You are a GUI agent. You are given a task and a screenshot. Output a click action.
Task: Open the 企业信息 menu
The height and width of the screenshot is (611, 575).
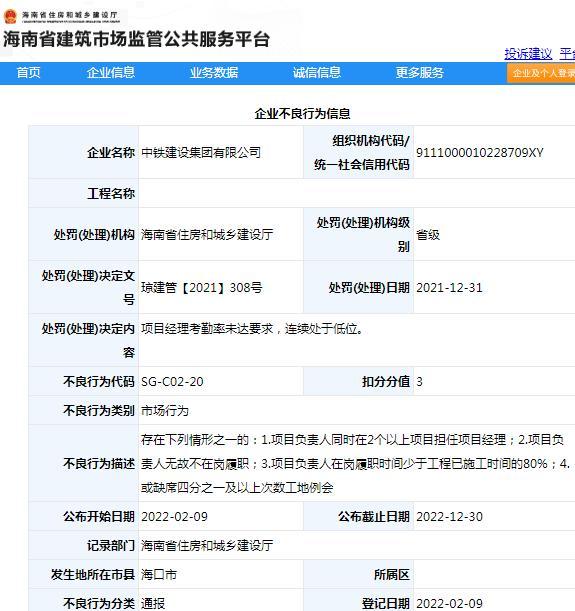[111, 72]
